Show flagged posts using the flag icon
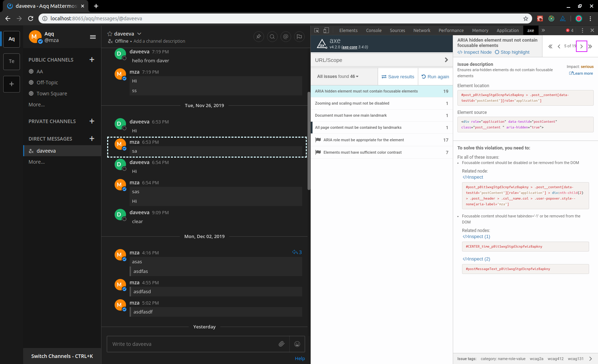The width and height of the screenshot is (598, 364). pyautogui.click(x=299, y=37)
